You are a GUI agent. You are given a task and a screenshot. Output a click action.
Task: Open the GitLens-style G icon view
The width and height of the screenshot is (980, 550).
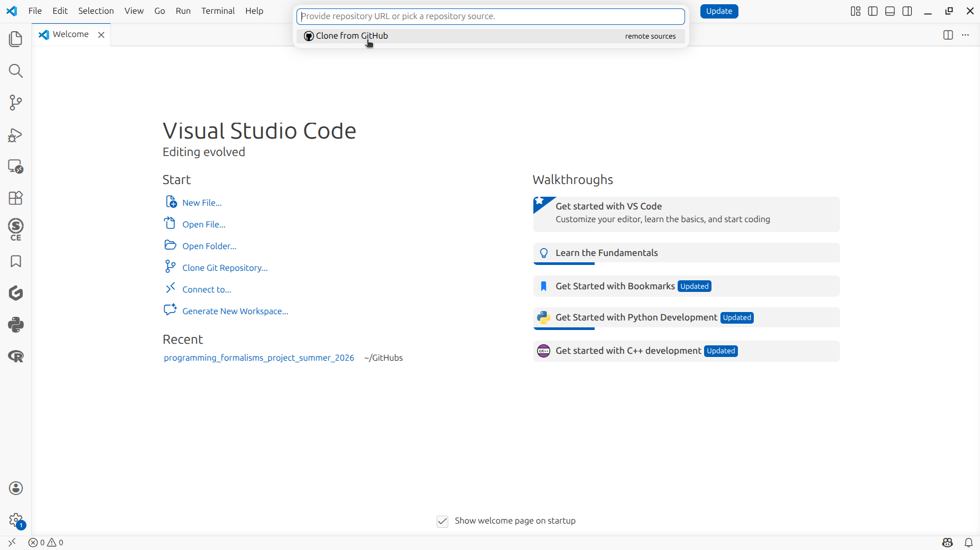click(x=16, y=293)
